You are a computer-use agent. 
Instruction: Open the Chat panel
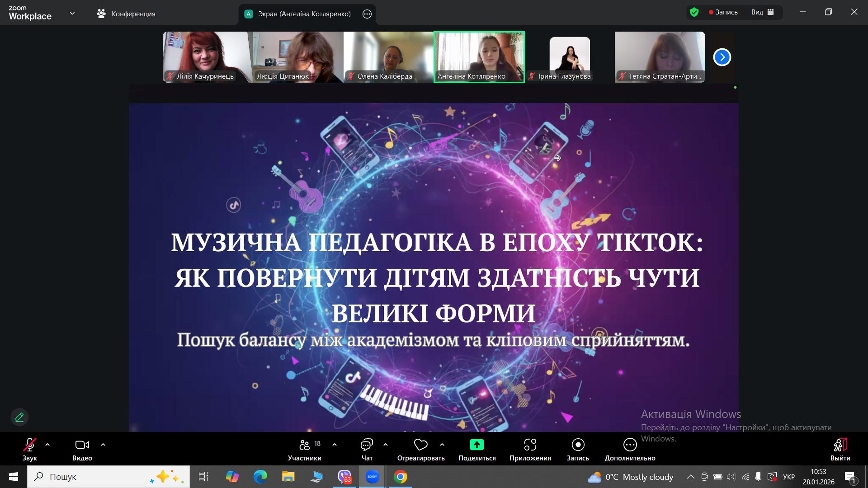tap(367, 445)
